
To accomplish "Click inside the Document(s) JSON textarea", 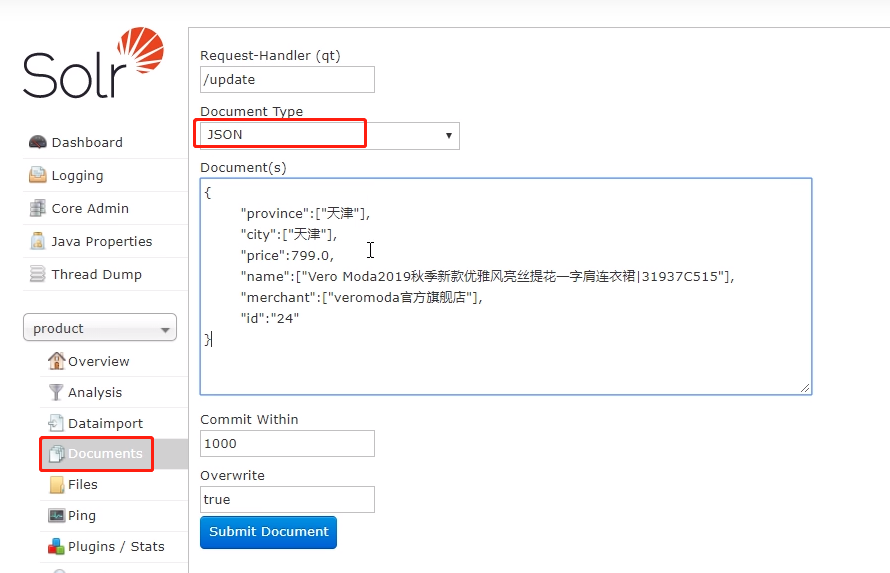I will pos(506,286).
